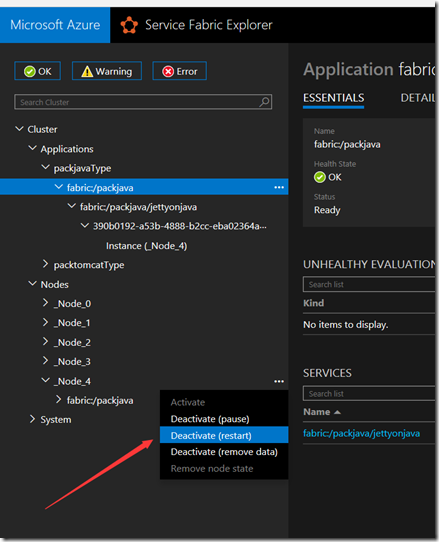Choose Activate in the node context menu
Image resolution: width=439 pixels, height=542 pixels.
(224, 402)
